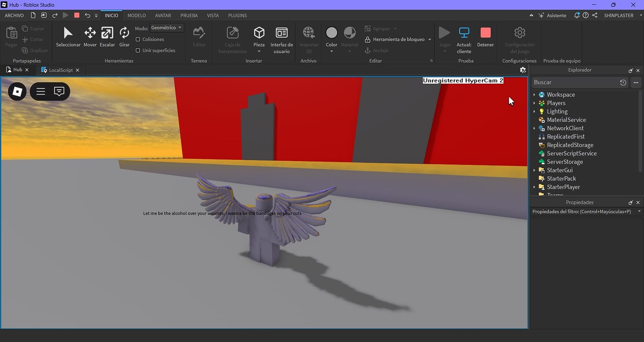Open the VISTA ribbon tab
Screen dimensions: 644x342
[213, 15]
